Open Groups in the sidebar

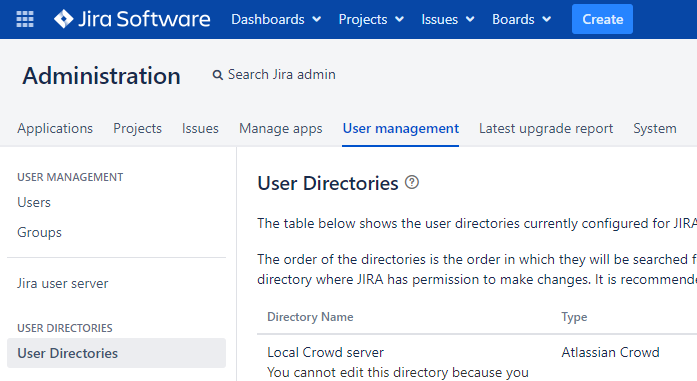coord(39,233)
